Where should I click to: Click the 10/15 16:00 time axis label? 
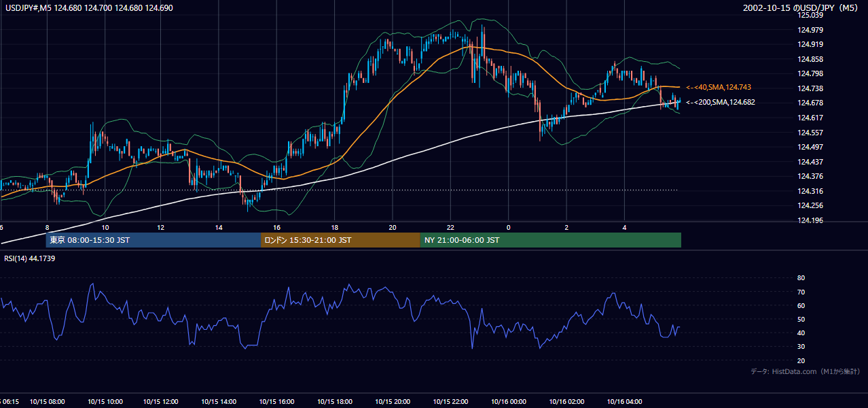coord(277,402)
